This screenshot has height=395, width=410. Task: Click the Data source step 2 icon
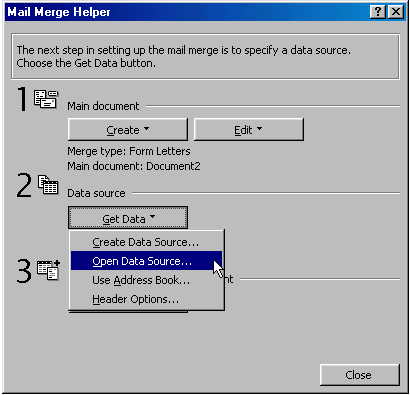pyautogui.click(x=48, y=185)
